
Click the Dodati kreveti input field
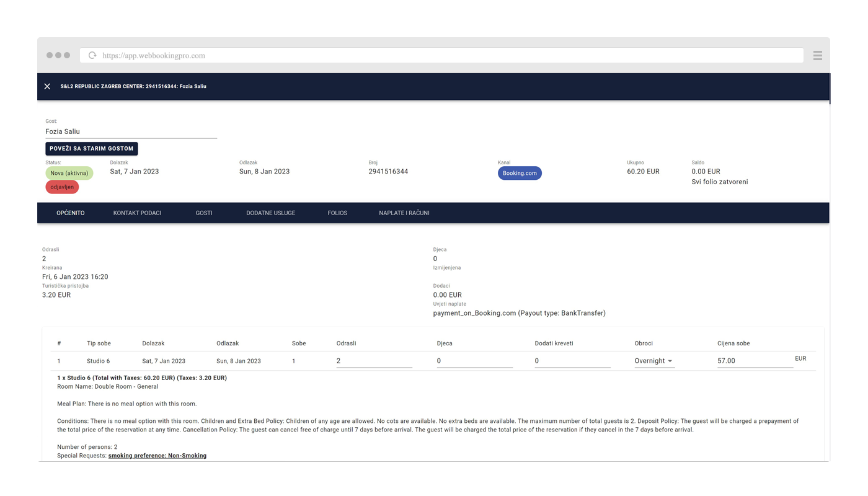click(572, 361)
